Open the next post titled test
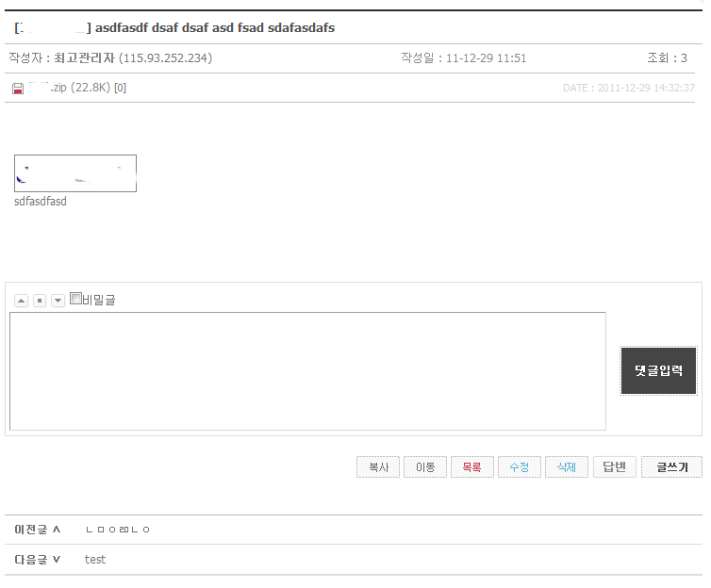The height and width of the screenshot is (588, 711). point(95,559)
